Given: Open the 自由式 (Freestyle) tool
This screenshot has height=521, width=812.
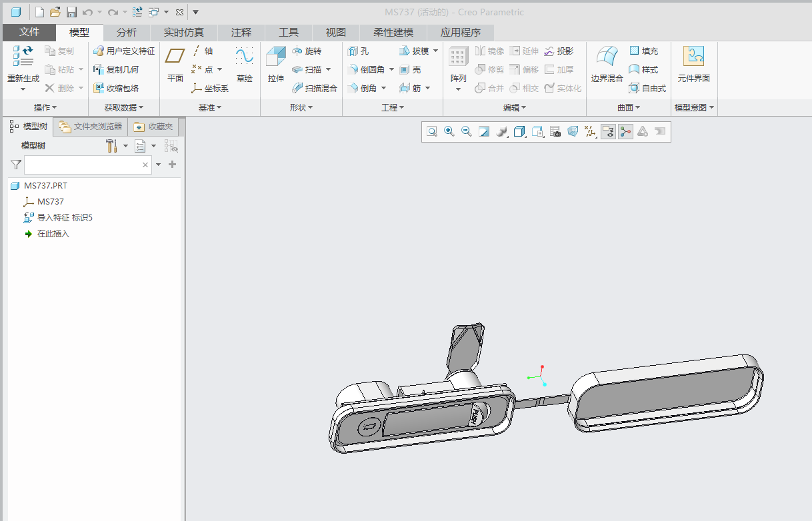Looking at the screenshot, I should tap(647, 88).
